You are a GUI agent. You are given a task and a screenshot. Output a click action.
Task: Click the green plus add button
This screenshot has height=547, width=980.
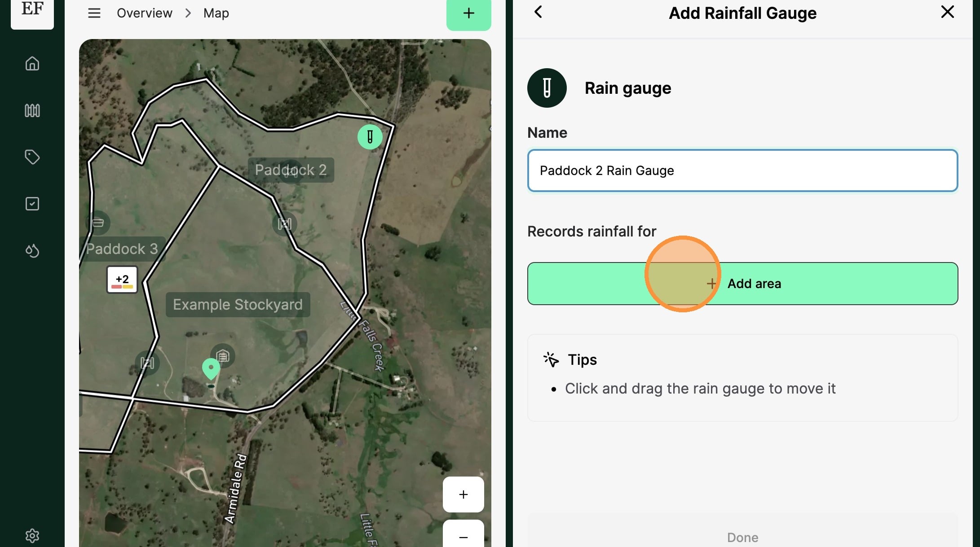(469, 13)
